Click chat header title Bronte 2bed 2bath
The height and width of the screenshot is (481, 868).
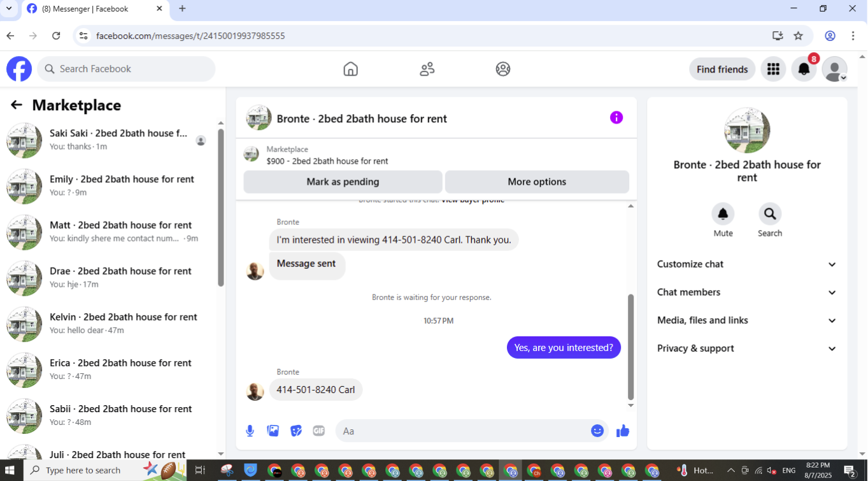coord(362,118)
